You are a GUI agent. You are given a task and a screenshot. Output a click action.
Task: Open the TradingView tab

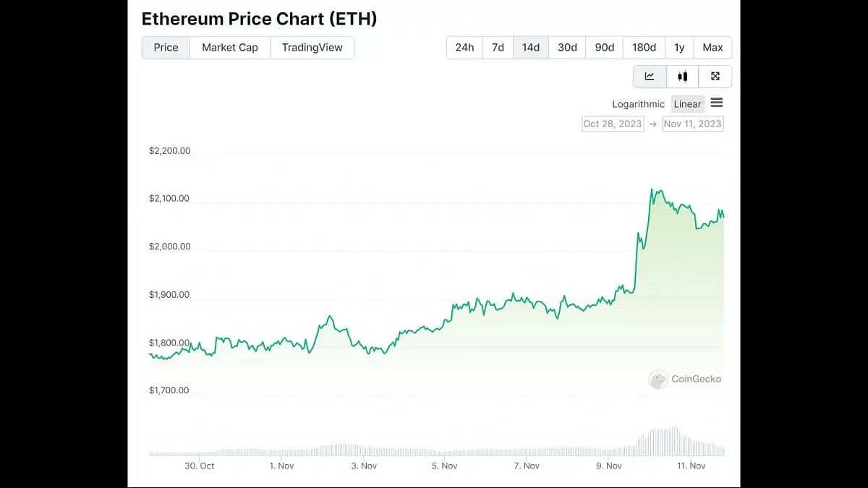[x=312, y=47]
